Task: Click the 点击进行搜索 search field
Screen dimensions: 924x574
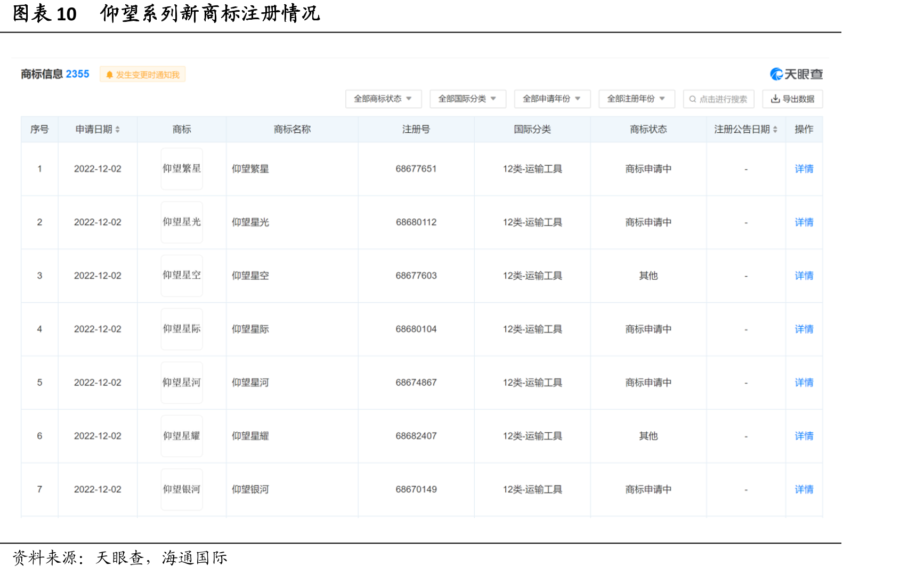Action: 718,99
